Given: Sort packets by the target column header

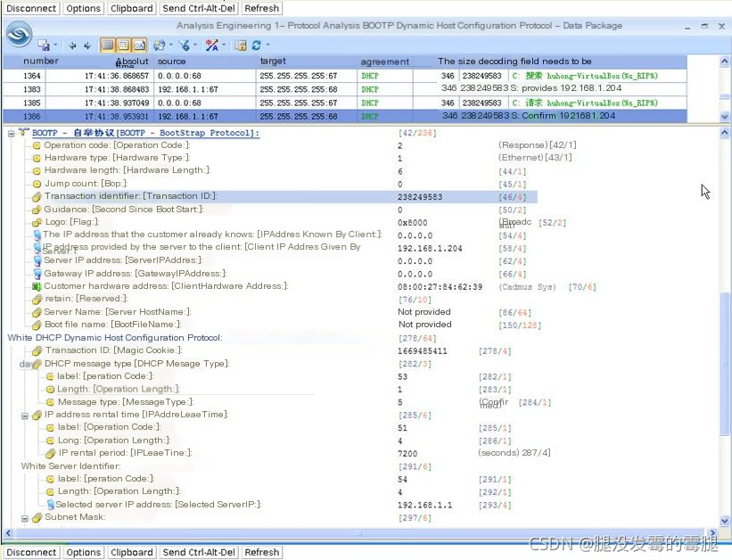Looking at the screenshot, I should 273,62.
